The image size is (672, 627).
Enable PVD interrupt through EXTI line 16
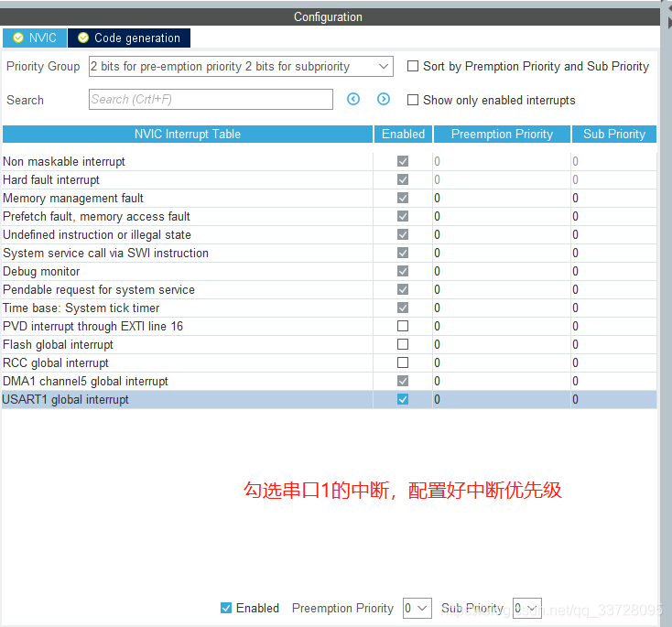coord(403,326)
